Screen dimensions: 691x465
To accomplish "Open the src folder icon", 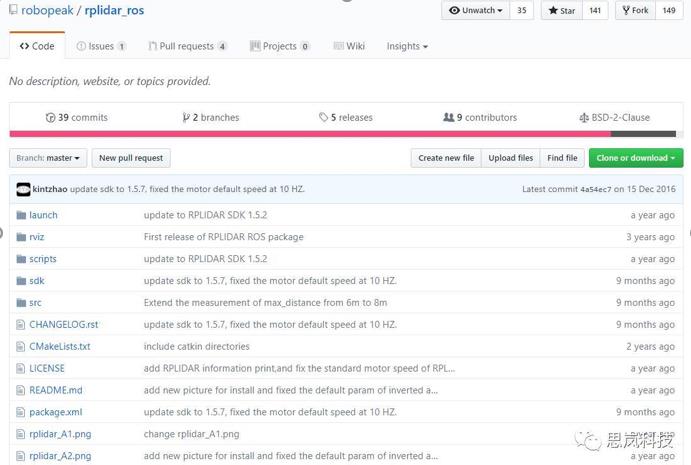I will 21,303.
